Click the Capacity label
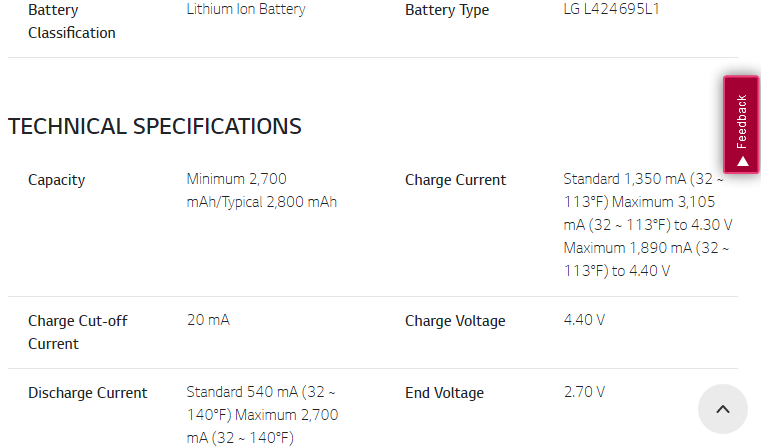 click(57, 180)
